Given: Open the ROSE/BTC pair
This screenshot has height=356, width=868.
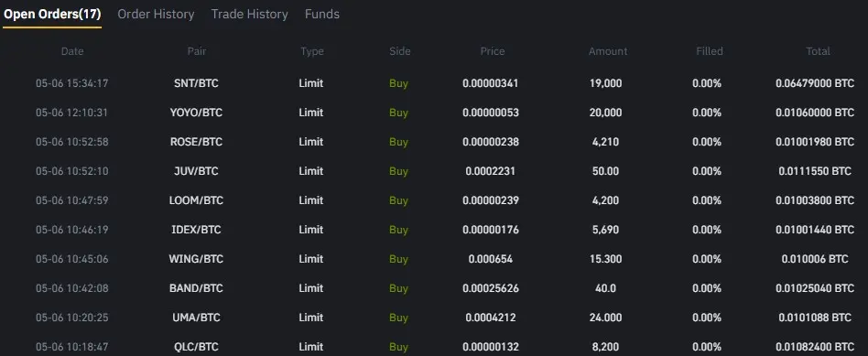Looking at the screenshot, I should click(x=196, y=142).
